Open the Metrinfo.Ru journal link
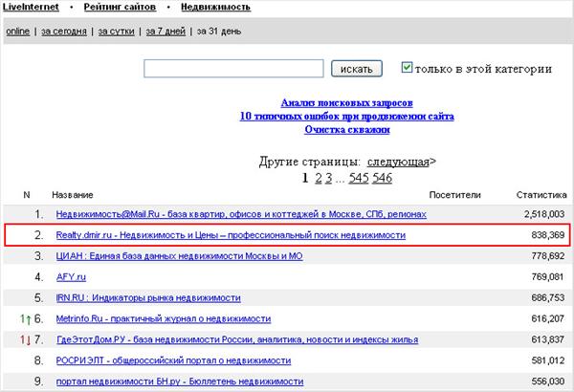The image size is (574, 392). tap(164, 318)
